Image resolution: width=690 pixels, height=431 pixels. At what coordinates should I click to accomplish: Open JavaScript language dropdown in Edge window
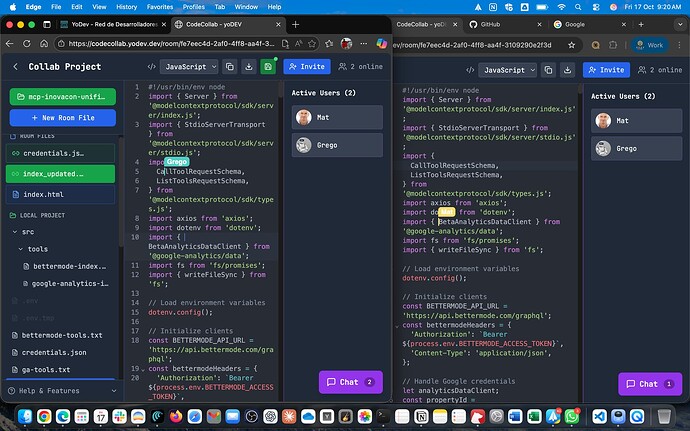(x=188, y=66)
